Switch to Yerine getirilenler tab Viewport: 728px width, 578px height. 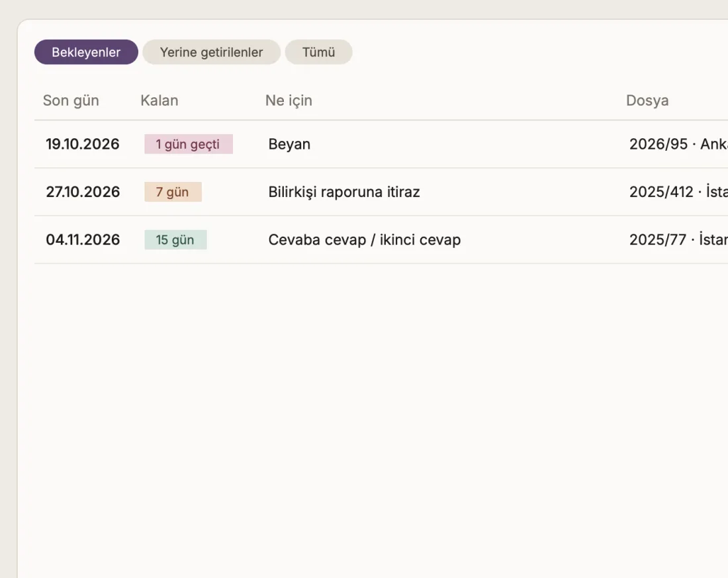click(211, 52)
